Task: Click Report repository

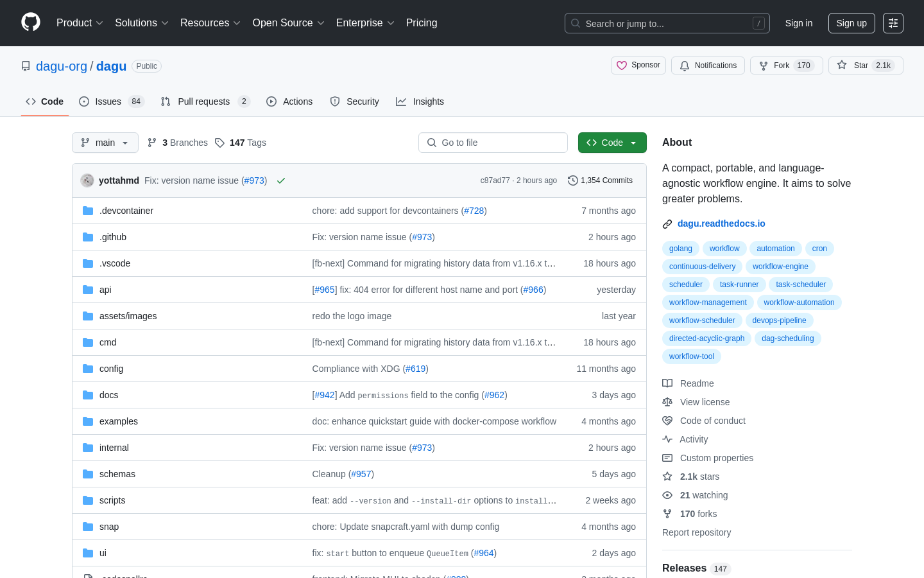Action: 696,532
